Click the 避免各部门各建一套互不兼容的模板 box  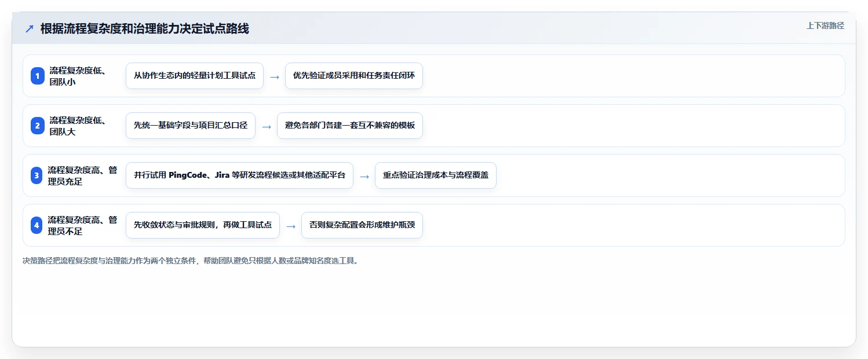(350, 126)
